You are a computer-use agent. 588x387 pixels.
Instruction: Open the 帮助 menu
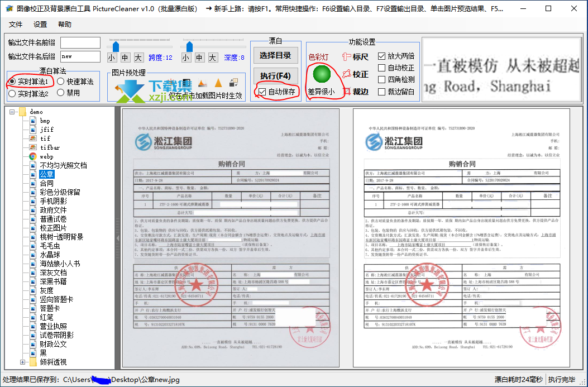click(x=65, y=25)
